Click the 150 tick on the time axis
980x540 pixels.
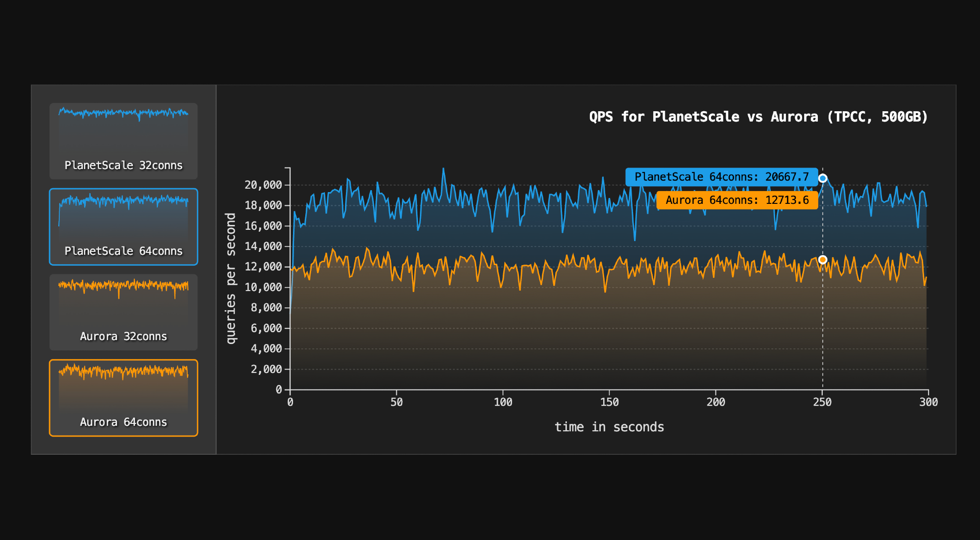tap(609, 402)
